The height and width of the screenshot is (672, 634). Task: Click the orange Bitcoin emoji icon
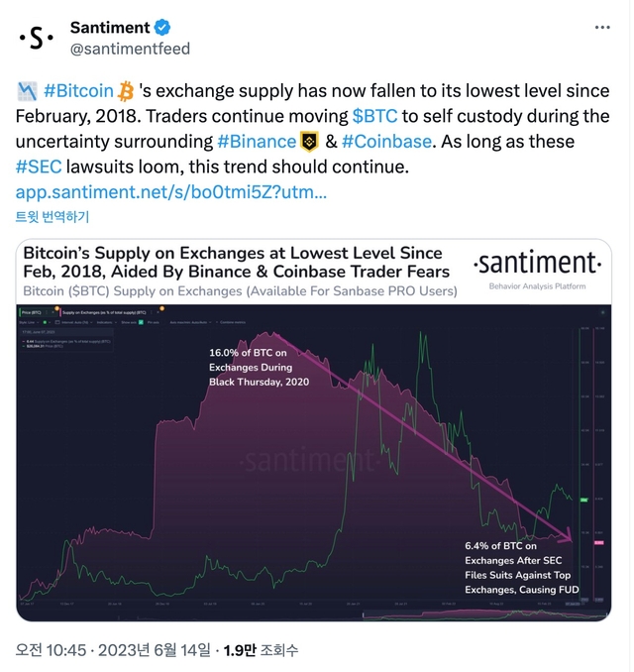126,91
